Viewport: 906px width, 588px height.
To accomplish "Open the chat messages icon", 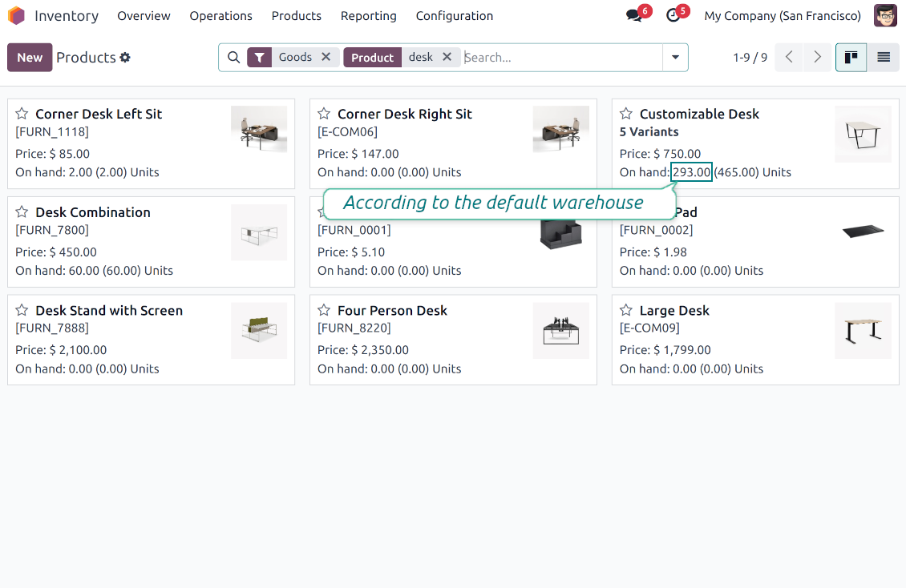I will (x=634, y=16).
